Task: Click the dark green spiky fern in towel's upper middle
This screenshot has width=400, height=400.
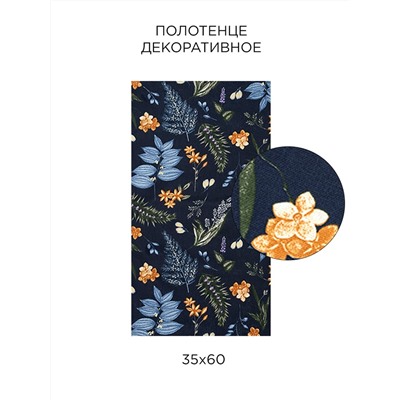Action: tap(213, 146)
